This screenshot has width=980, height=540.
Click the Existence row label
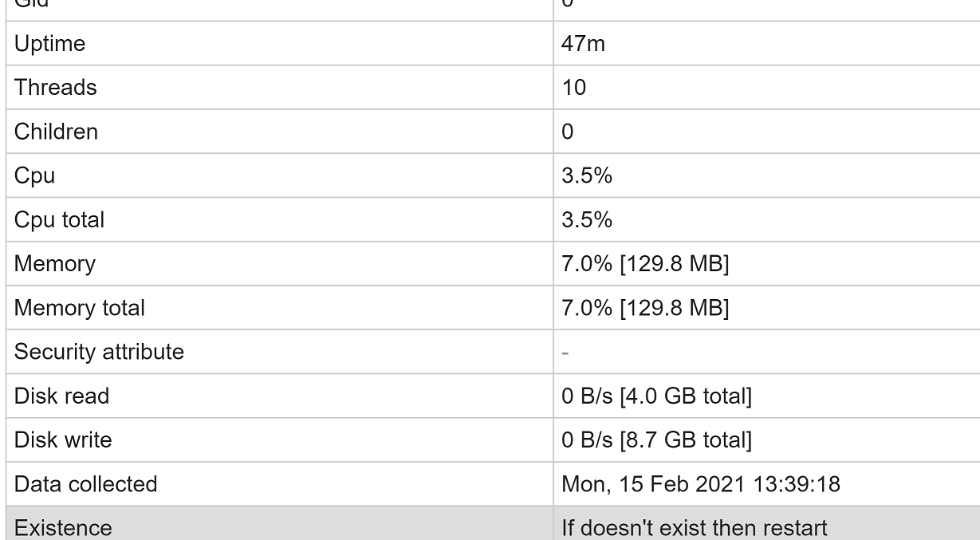[x=63, y=527]
